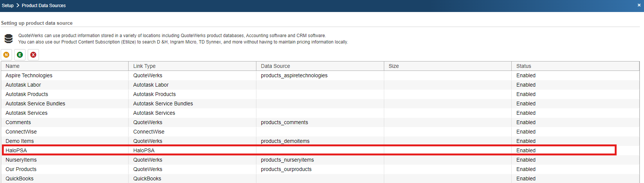Close the Product Data Sources window

click(639, 5)
